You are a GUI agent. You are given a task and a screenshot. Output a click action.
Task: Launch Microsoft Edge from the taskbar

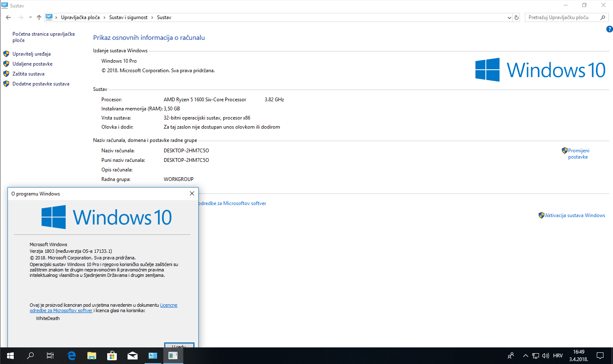pos(71,356)
